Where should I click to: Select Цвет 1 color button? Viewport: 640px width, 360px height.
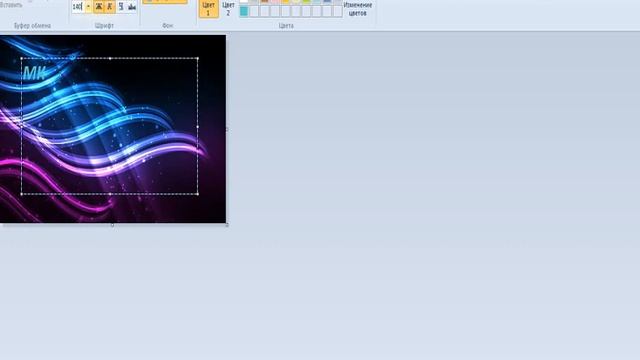tap(209, 9)
